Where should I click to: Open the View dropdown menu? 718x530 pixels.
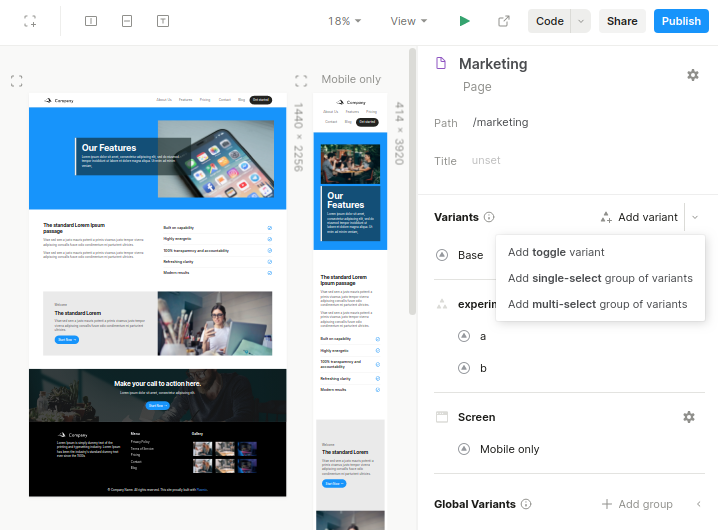408,21
